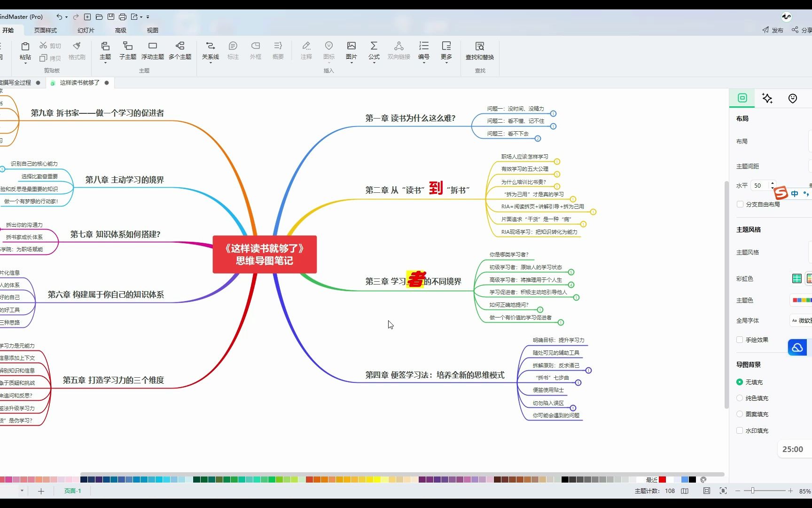Image resolution: width=812 pixels, height=508 pixels.
Task: Click the 图片 (Image) insert icon
Action: pos(351,46)
